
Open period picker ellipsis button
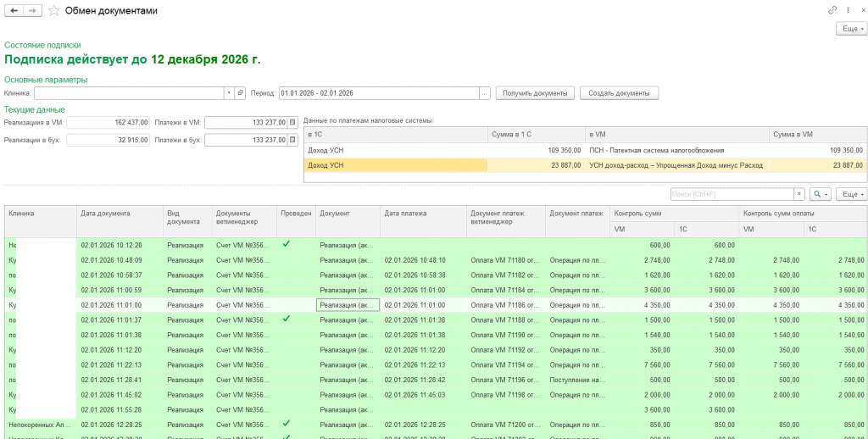(484, 93)
